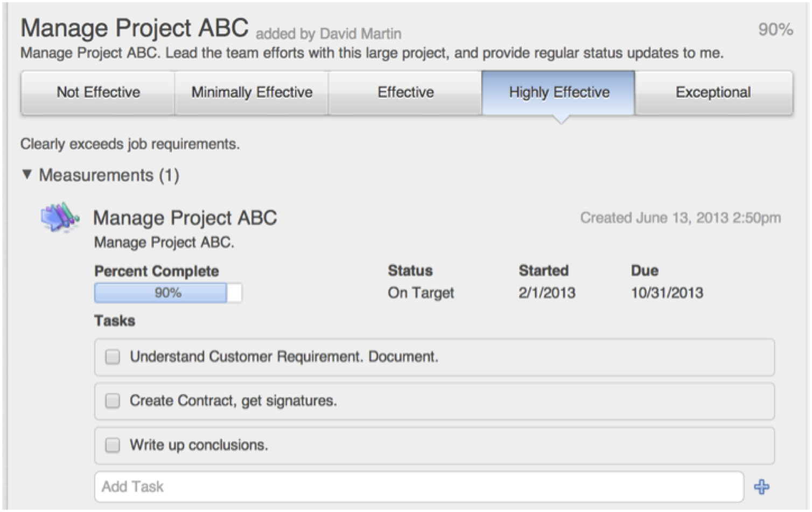Focus the Add Task input field
812x512 pixels.
(419, 487)
